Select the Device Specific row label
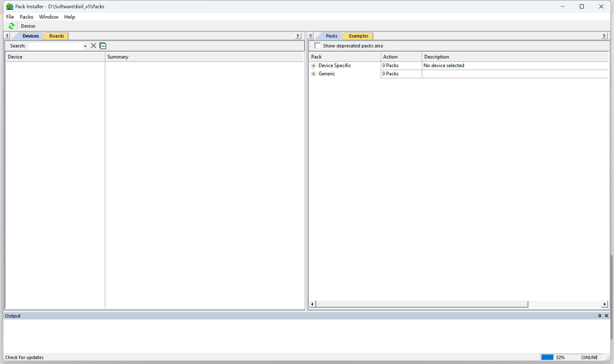The image size is (614, 364). [x=335, y=66]
